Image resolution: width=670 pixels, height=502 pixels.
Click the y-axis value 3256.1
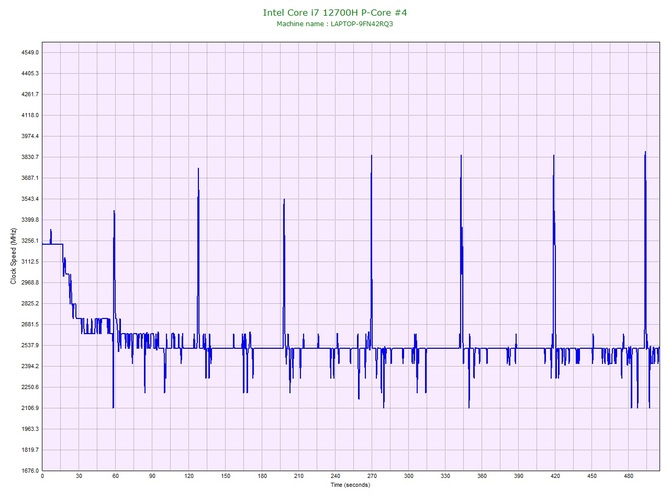pos(30,241)
